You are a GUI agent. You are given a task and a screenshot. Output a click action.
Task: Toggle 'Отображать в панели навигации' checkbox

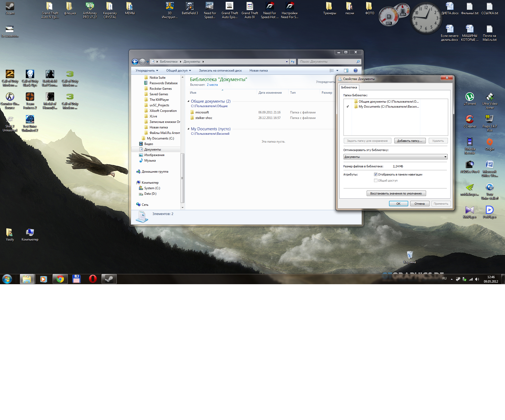pyautogui.click(x=376, y=174)
